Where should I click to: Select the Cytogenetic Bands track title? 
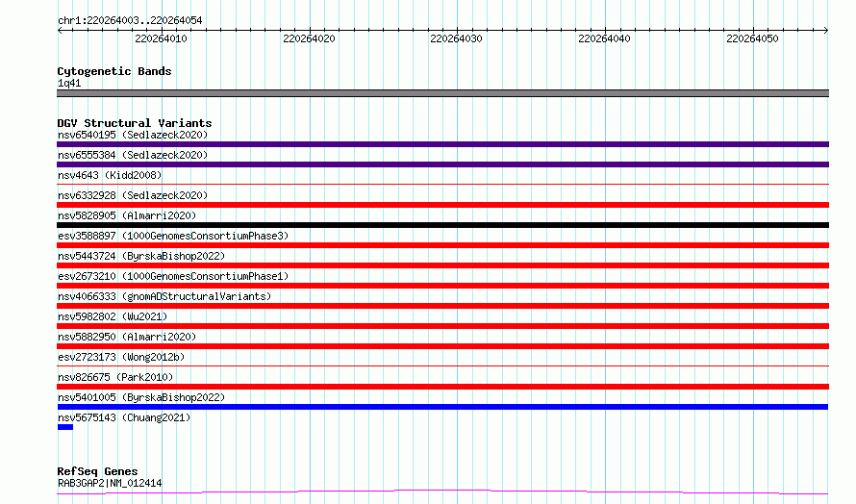pyautogui.click(x=114, y=71)
